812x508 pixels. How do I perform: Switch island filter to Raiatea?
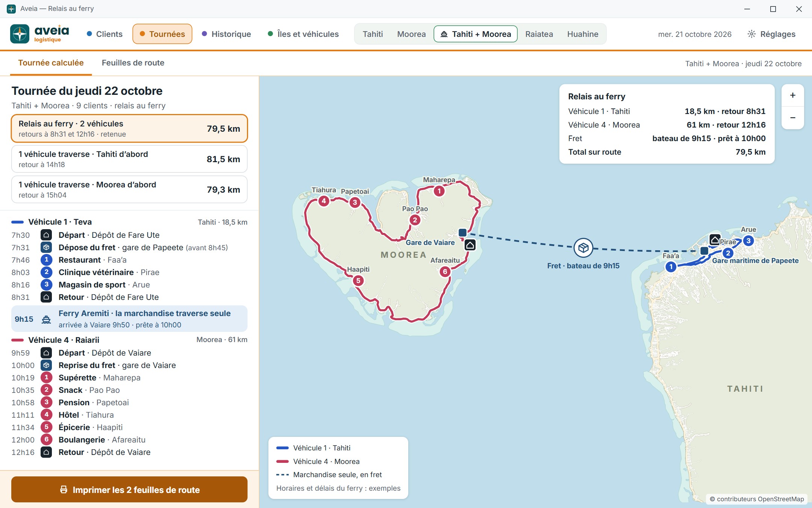(539, 34)
